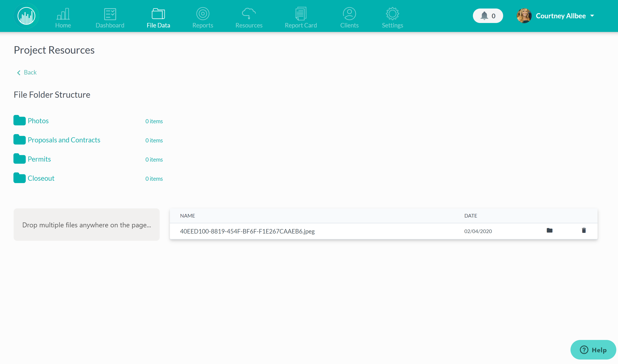
Task: Open the Reports target icon
Action: (x=203, y=14)
